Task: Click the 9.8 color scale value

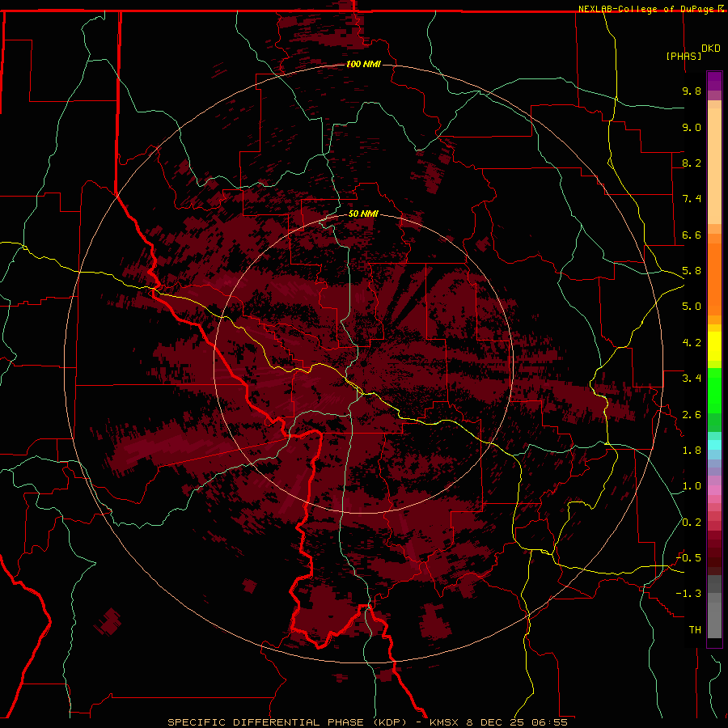Action: coord(692,91)
